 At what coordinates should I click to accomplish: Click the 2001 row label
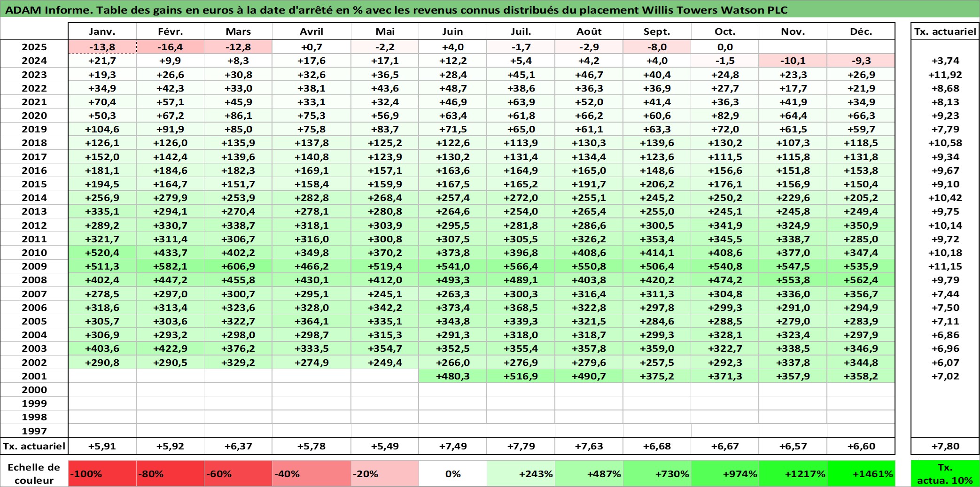[34, 376]
